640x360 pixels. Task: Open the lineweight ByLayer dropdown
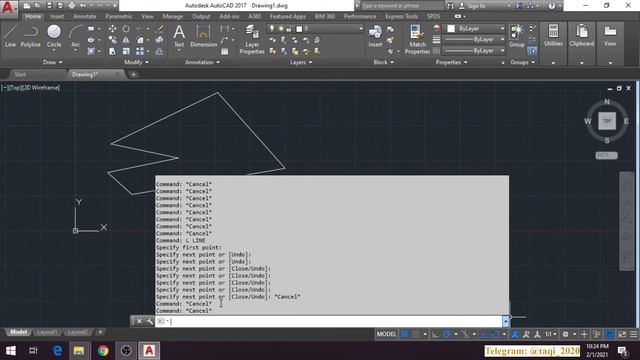pos(502,40)
